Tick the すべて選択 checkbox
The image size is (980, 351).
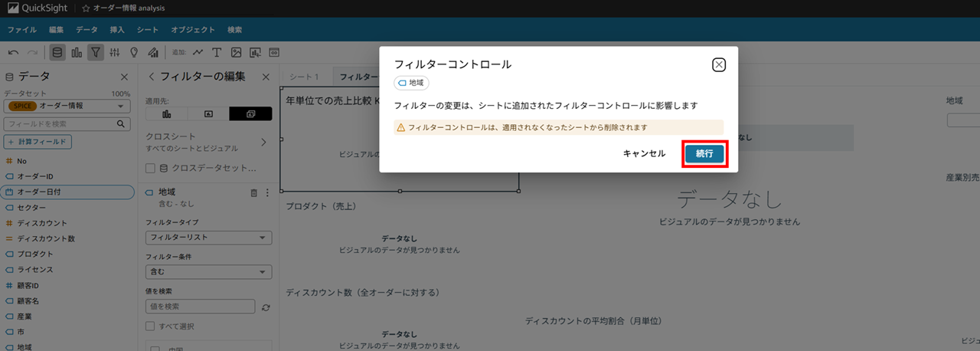point(151,326)
